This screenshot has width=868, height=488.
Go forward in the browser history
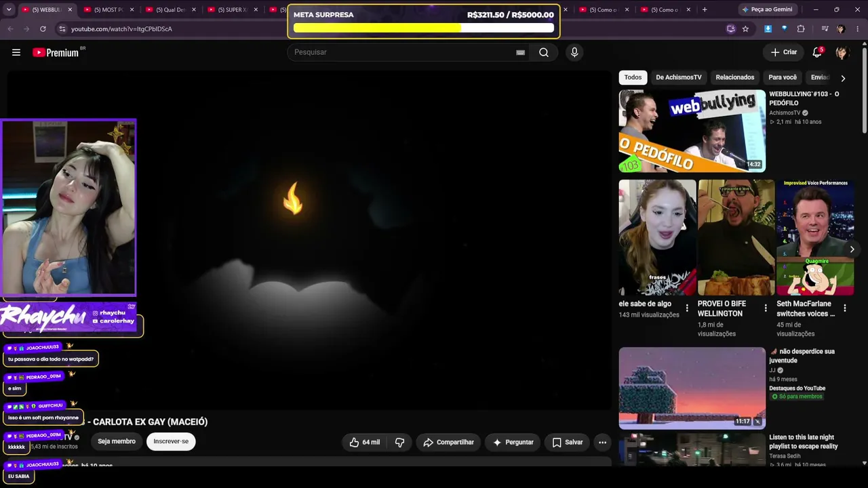[x=26, y=29]
